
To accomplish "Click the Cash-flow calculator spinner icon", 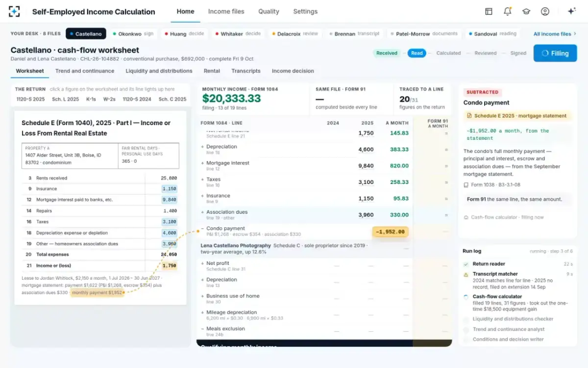I will coord(466,297).
